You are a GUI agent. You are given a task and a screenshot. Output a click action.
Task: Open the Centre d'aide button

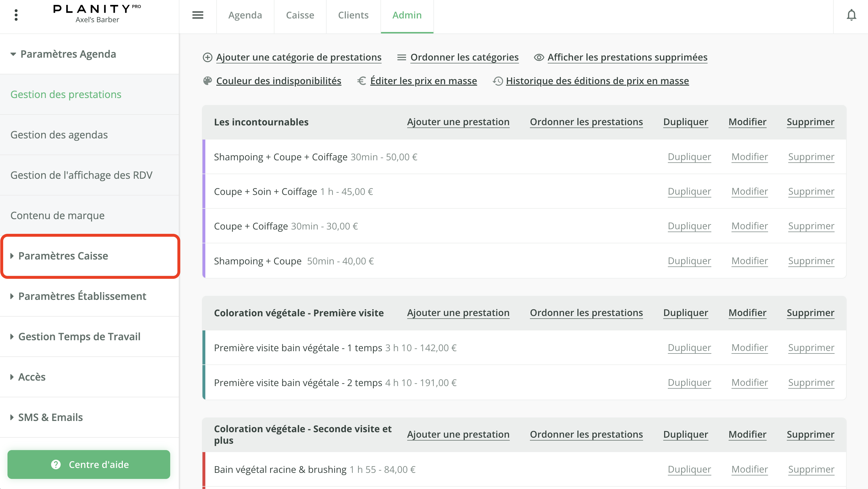coord(89,464)
